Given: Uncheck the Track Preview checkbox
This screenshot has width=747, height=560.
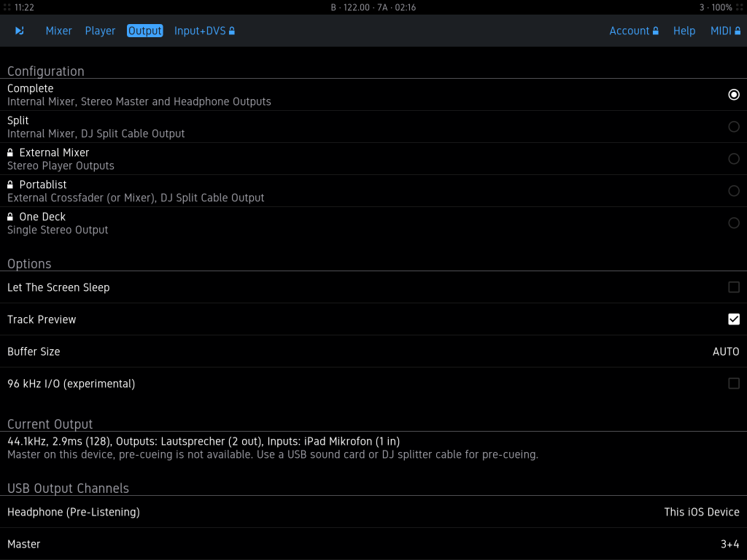Looking at the screenshot, I should (733, 319).
